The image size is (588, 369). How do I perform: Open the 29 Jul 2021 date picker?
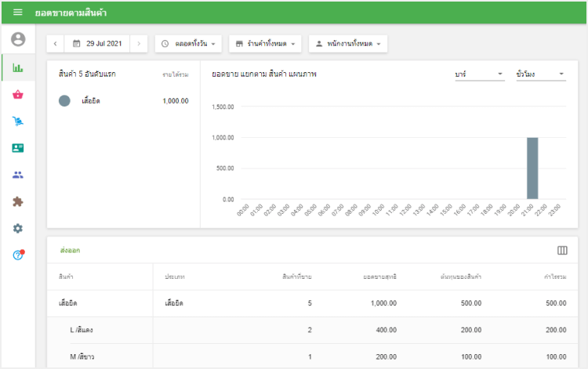click(97, 44)
